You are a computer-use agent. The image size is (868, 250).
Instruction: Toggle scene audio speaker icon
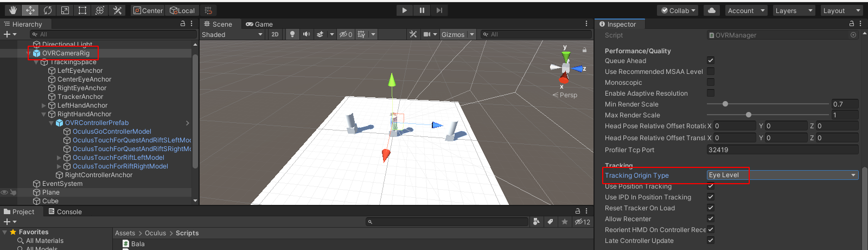point(306,34)
